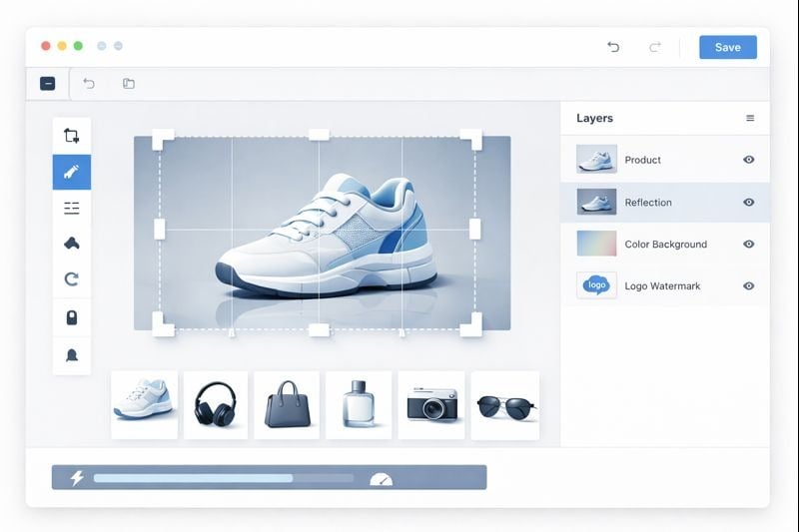Click the copy pages icon in secondary toolbar
Viewport: 799px width, 532px height.
[129, 84]
